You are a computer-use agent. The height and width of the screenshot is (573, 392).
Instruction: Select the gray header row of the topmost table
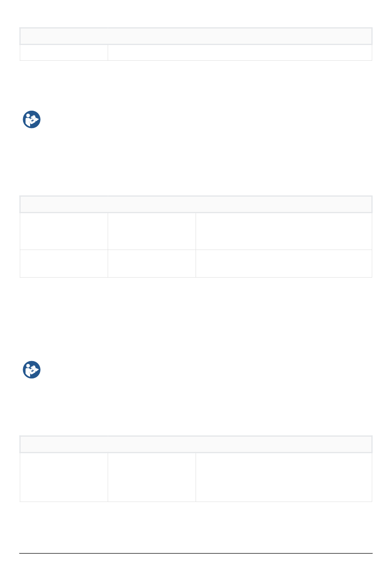(196, 36)
